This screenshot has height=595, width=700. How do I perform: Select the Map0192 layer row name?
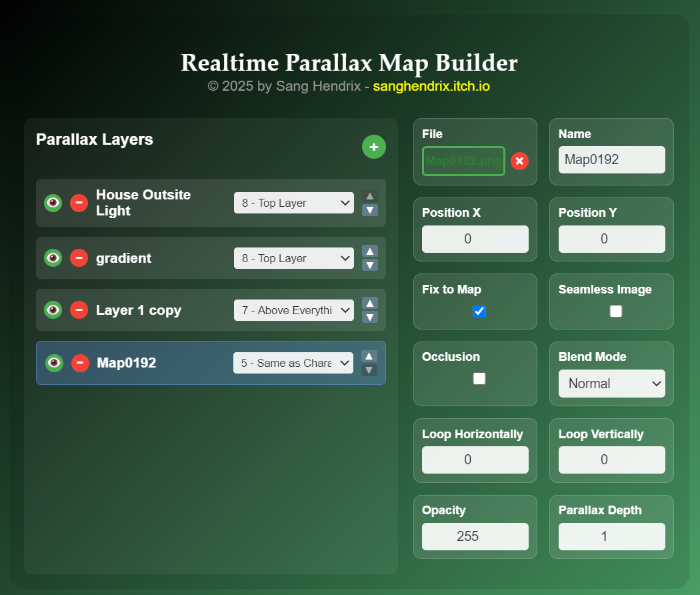[127, 363]
